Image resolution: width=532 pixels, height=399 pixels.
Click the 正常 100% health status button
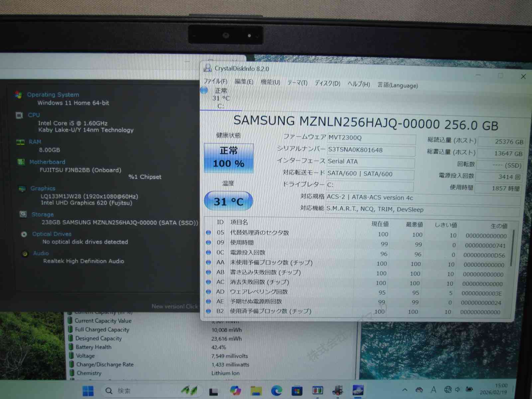229,158
